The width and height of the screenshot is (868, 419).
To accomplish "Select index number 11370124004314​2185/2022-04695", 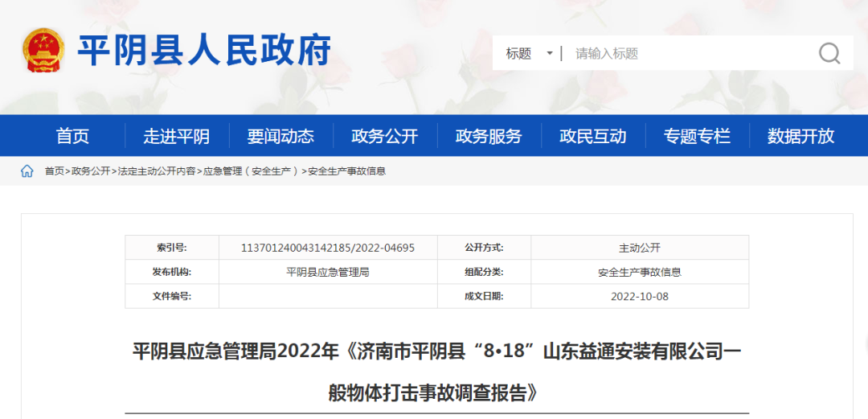I will [328, 248].
